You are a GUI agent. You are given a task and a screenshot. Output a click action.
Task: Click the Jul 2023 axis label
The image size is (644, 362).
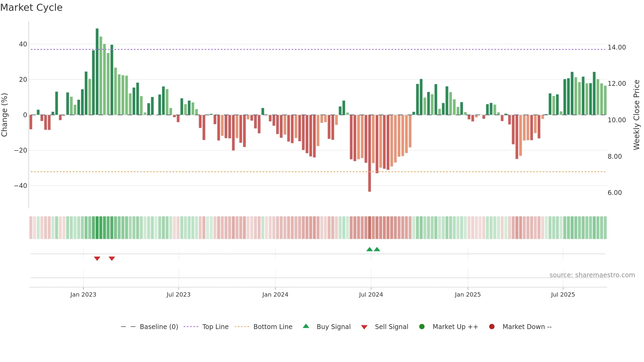pos(178,294)
